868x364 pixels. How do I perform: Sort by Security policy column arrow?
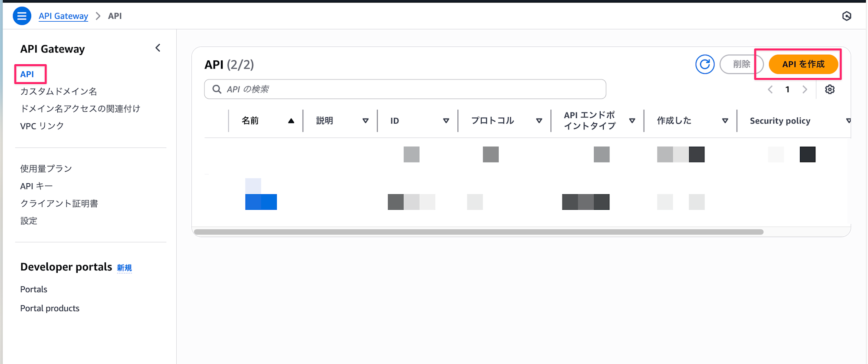(x=848, y=121)
